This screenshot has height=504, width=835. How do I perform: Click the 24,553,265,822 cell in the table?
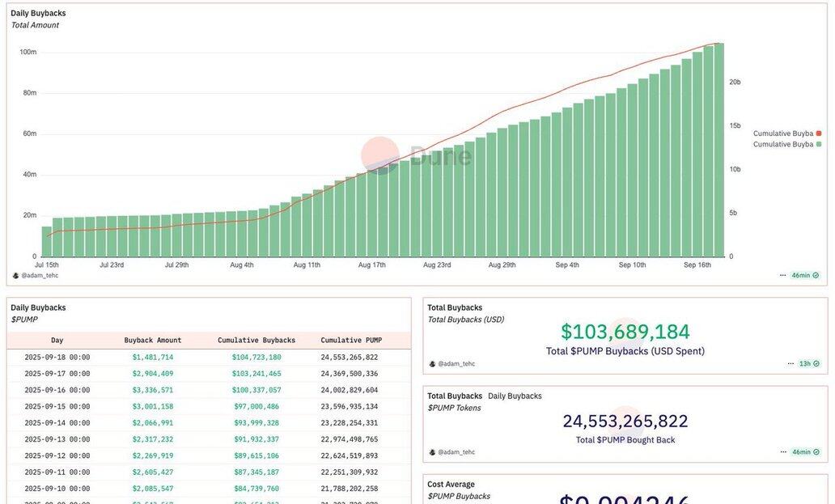(x=350, y=357)
